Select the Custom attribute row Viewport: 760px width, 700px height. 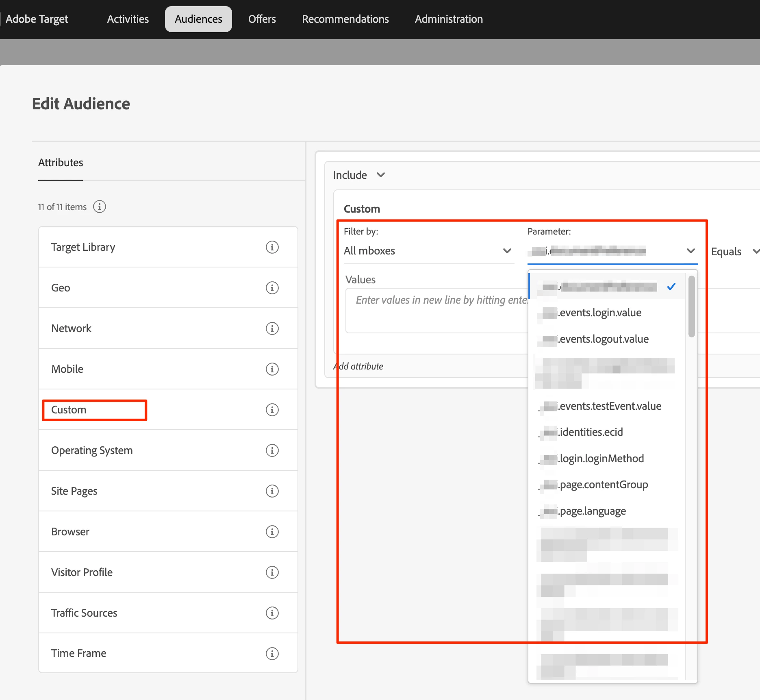[168, 410]
